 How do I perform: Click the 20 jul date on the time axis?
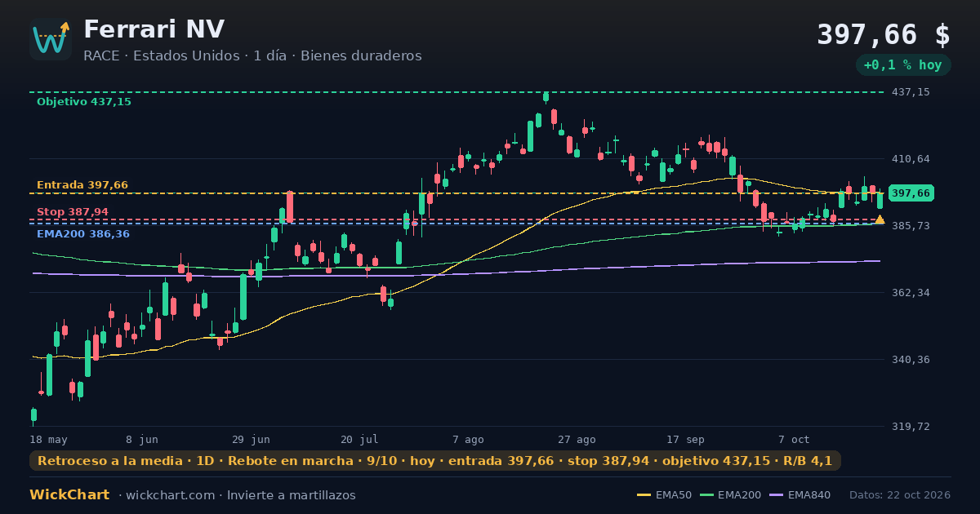(x=359, y=439)
